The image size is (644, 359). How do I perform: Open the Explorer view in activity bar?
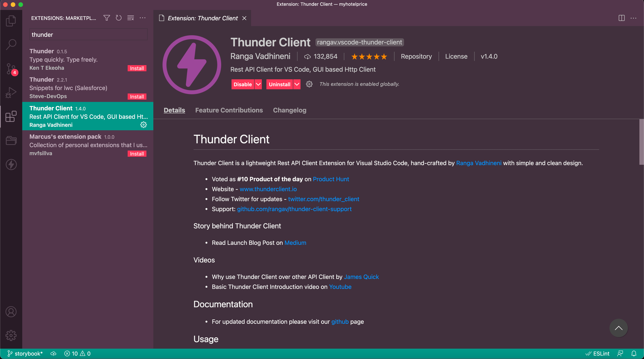point(11,21)
